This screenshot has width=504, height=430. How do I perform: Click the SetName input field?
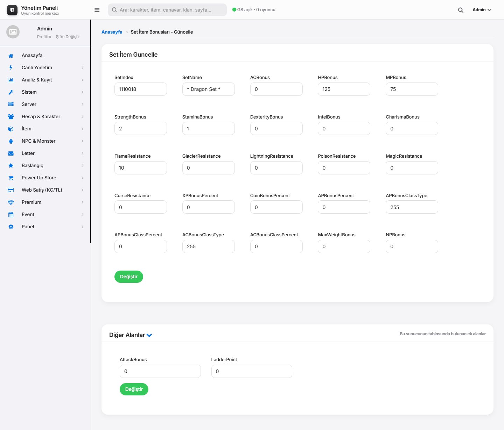tap(209, 89)
